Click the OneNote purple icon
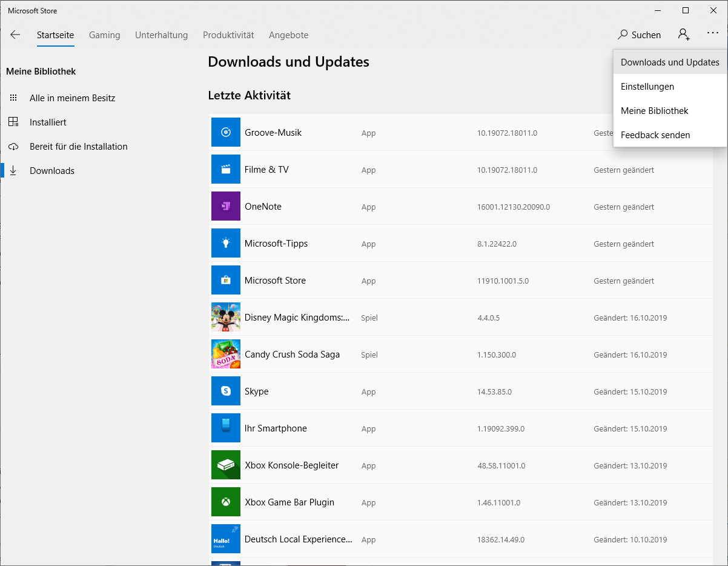This screenshot has width=728, height=566. click(226, 206)
